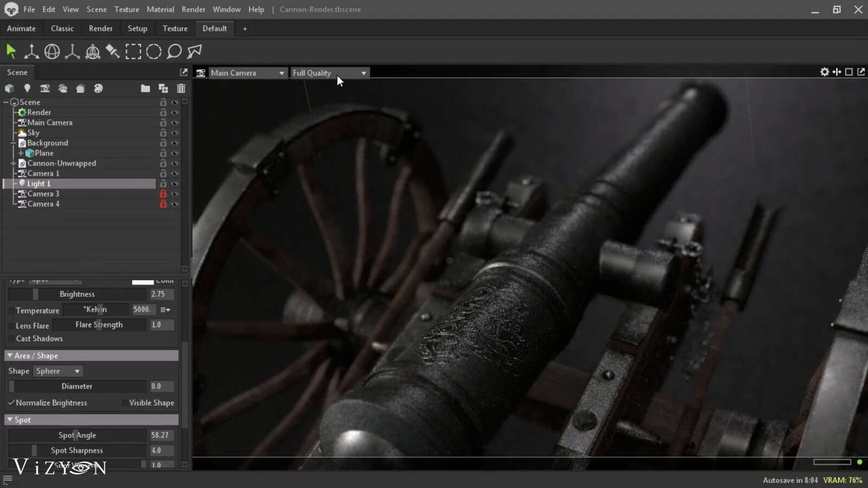Viewport: 868px width, 488px height.
Task: Maximize viewport with square icon
Action: click(849, 72)
